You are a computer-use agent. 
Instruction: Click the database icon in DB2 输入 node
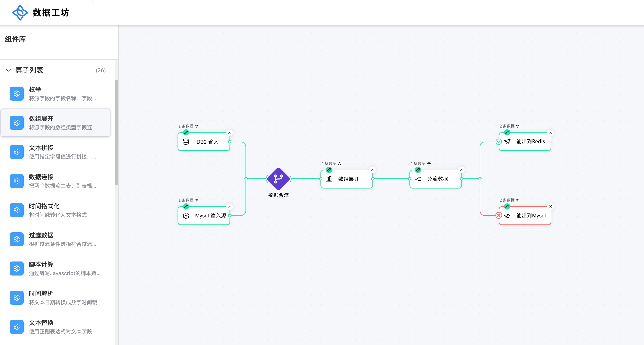pos(186,142)
